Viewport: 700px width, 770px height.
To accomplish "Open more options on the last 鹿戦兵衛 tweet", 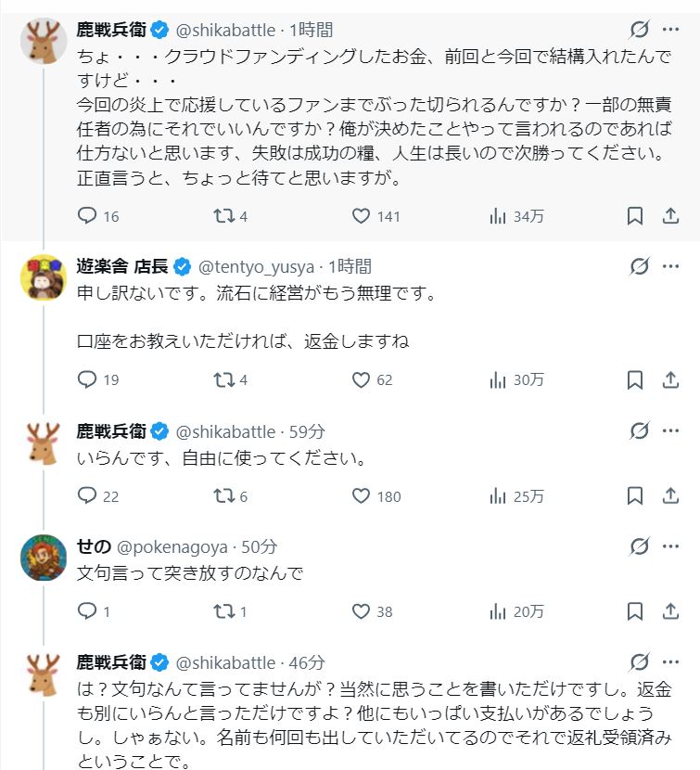I will tap(670, 662).
